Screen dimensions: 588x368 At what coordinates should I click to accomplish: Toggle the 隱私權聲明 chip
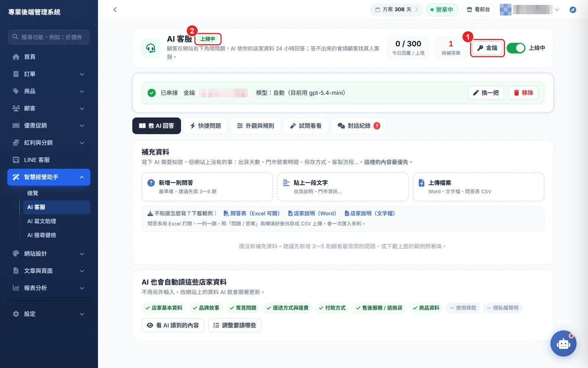point(503,308)
